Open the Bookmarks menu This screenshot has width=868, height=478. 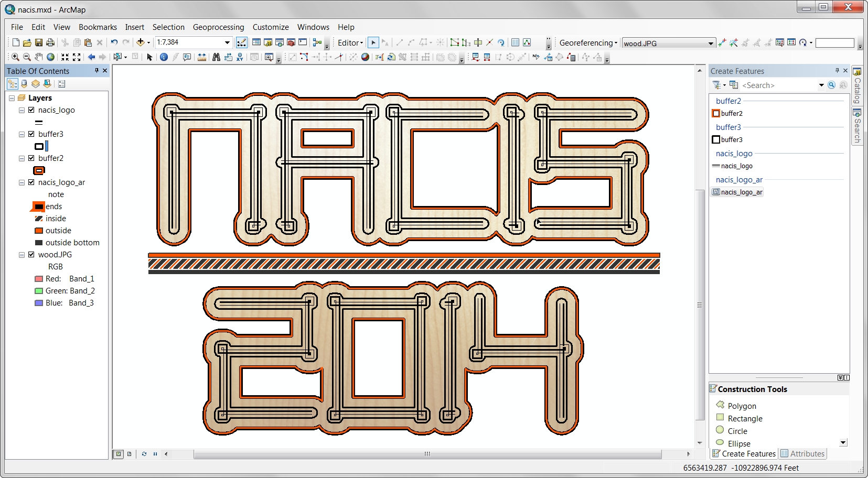98,27
